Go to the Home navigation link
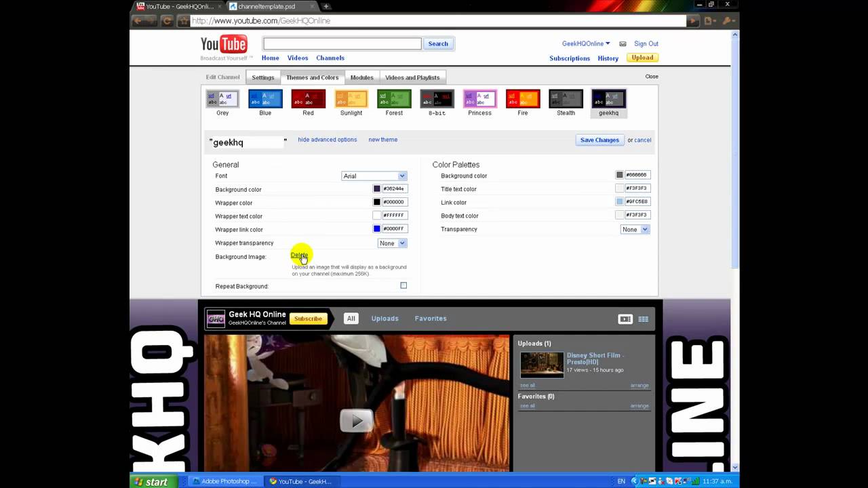The image size is (868, 488). point(270,58)
